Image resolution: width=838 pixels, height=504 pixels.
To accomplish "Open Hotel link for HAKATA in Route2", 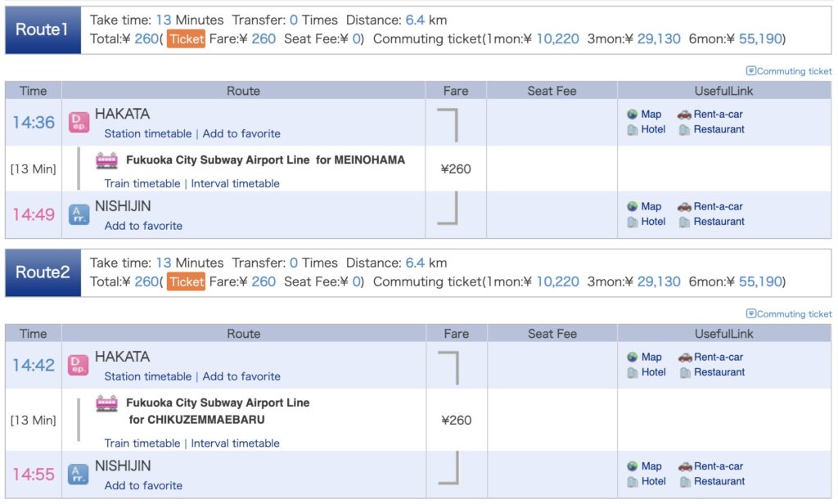I will [647, 372].
